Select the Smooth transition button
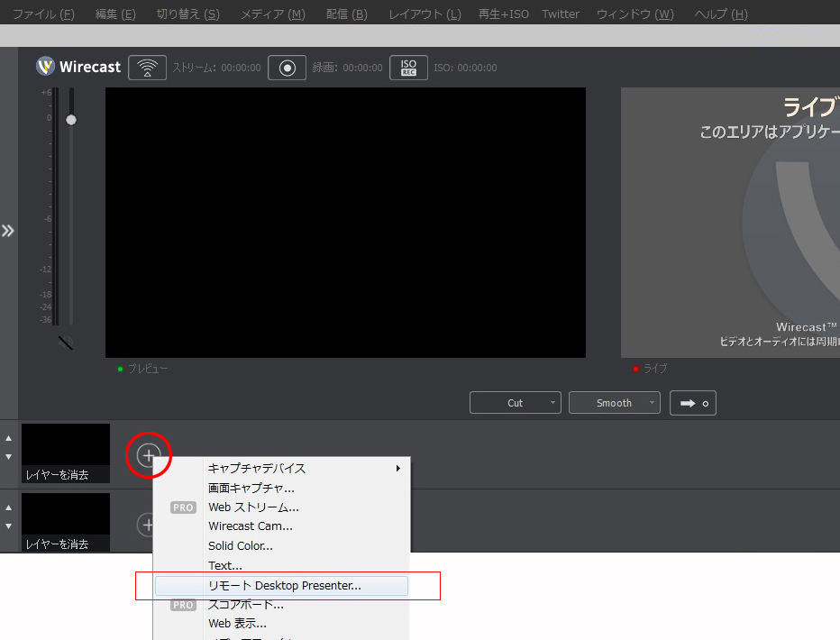Screen dimensions: 840x640 pyautogui.click(x=614, y=403)
